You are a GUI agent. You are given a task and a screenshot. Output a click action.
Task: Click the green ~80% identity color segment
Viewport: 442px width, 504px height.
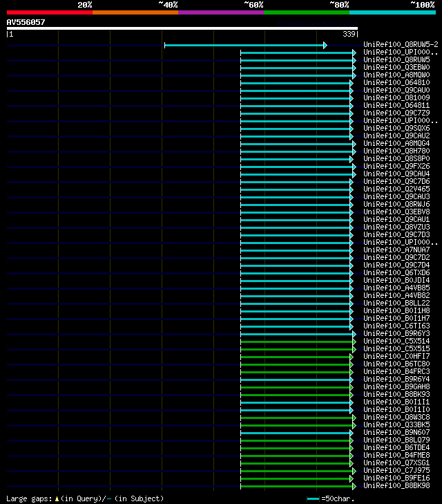tap(307, 12)
